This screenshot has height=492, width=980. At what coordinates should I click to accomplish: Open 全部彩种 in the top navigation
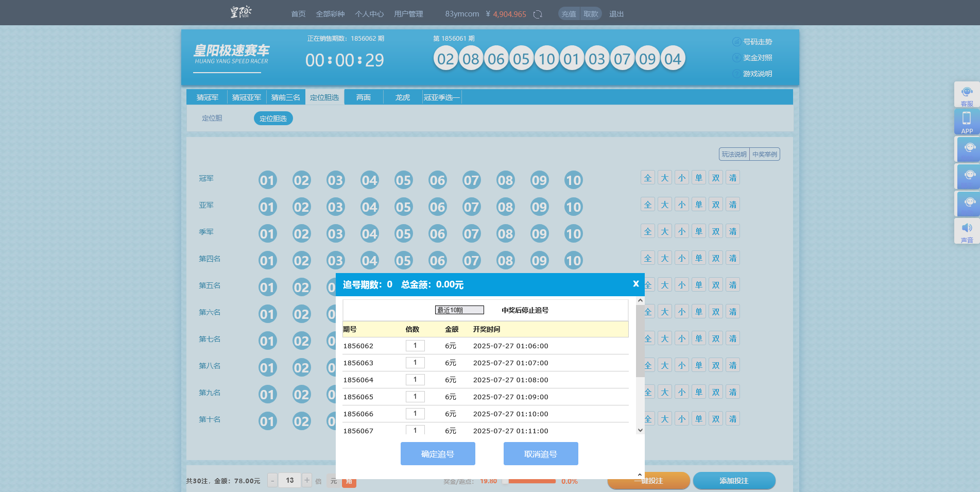[330, 14]
